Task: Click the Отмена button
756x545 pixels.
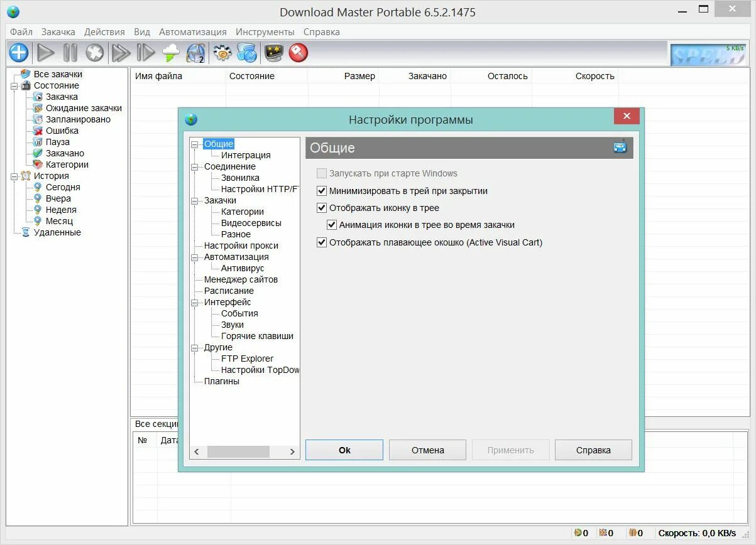Action: [428, 450]
